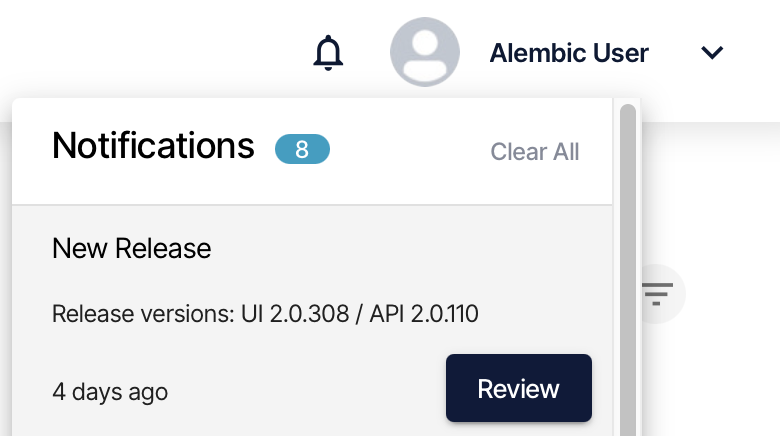Click the divider line below Notifications header
The width and height of the screenshot is (780, 436).
pyautogui.click(x=312, y=204)
